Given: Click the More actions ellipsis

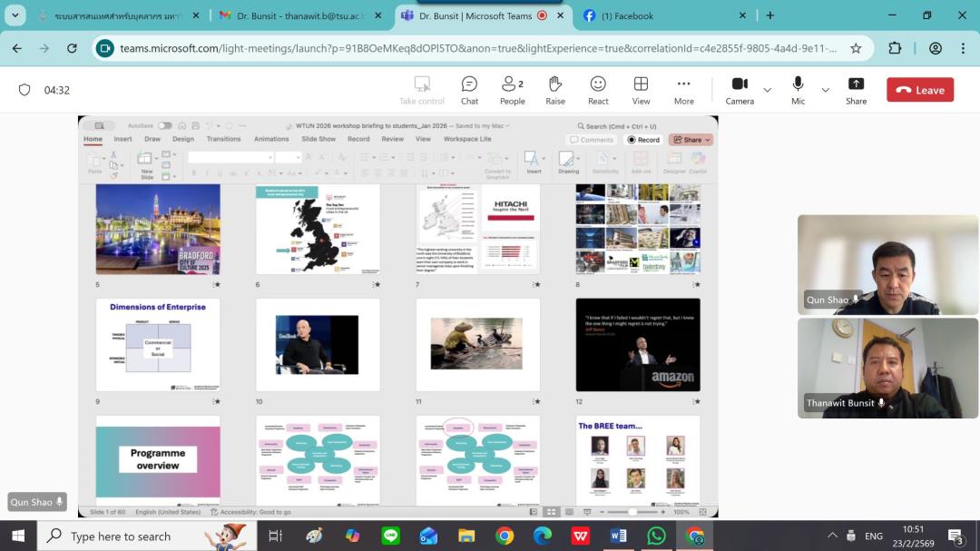Looking at the screenshot, I should tap(683, 90).
